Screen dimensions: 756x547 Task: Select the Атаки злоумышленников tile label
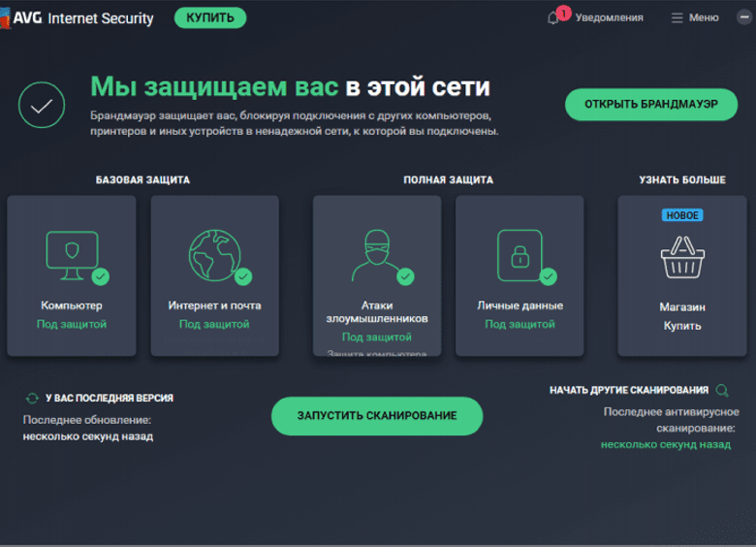pos(377,311)
